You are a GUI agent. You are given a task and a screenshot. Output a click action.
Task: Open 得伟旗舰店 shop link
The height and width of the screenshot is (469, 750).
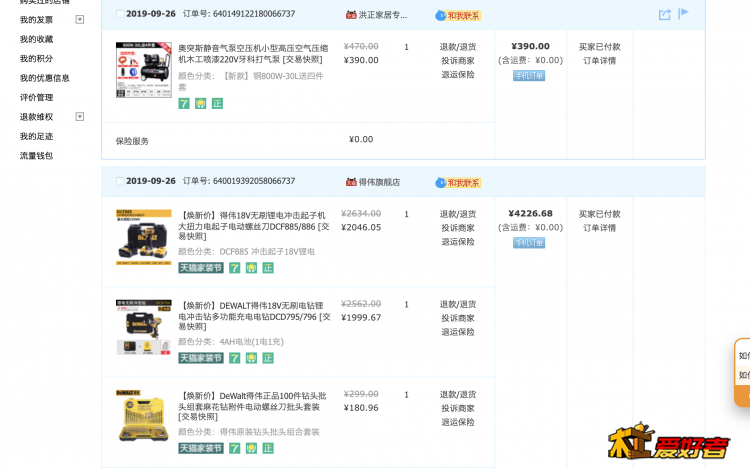379,182
